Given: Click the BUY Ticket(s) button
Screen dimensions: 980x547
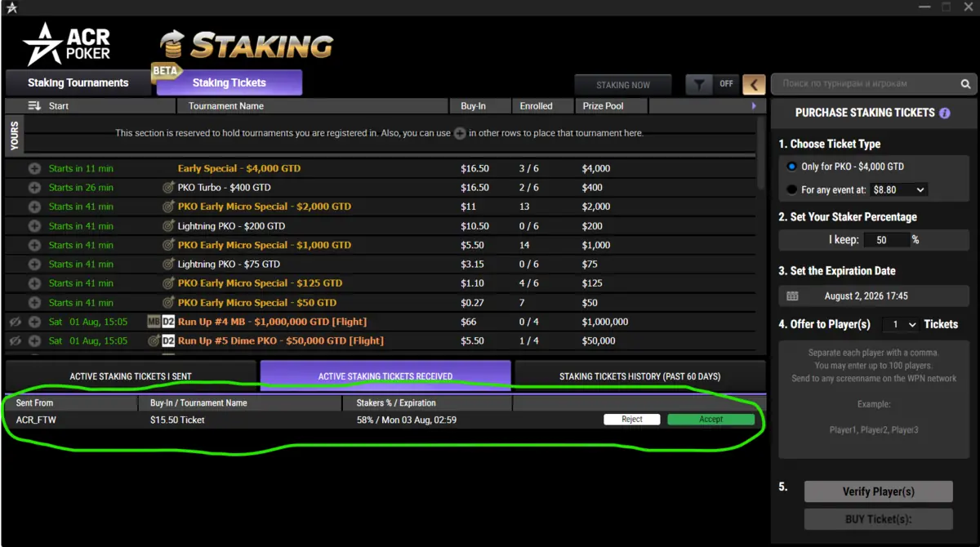Looking at the screenshot, I should [878, 519].
